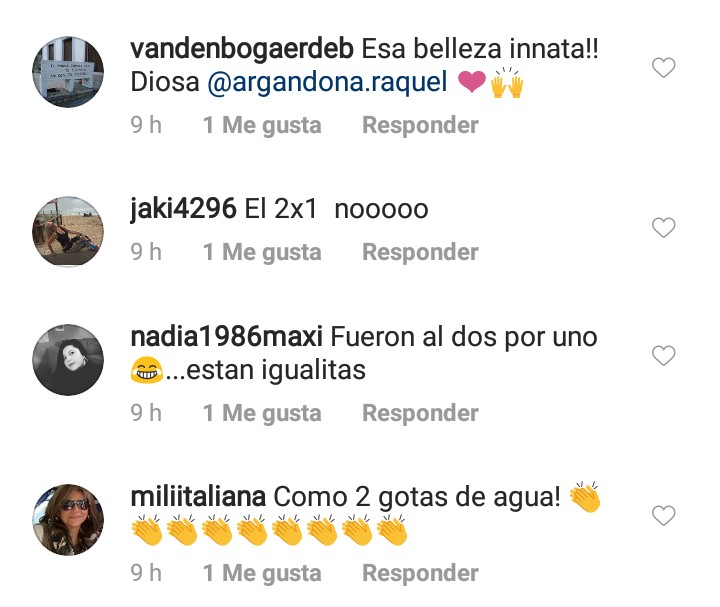The image size is (720, 607).
Task: Open '1 Me gusta' under miliitaliana's comment
Action: [262, 573]
